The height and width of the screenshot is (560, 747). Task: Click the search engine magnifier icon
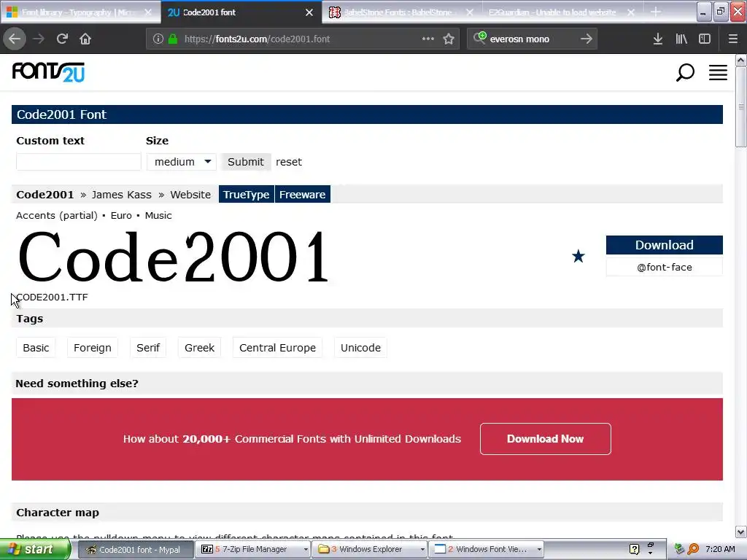coord(480,38)
